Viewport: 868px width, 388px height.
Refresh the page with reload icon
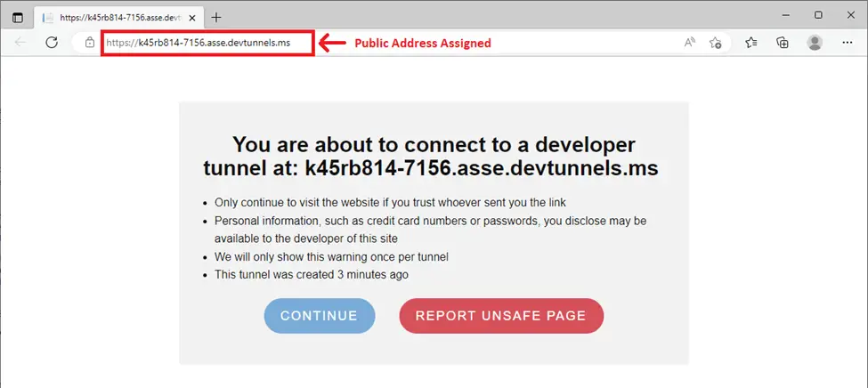pyautogui.click(x=52, y=43)
